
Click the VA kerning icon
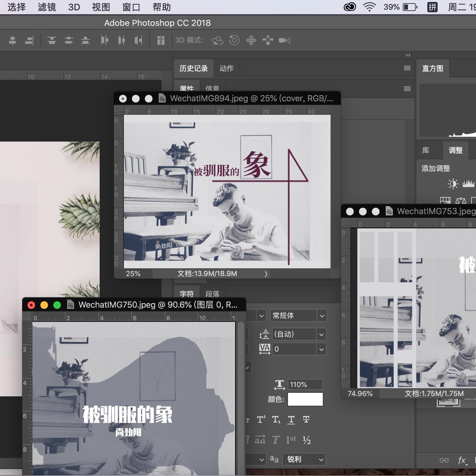[x=264, y=349]
